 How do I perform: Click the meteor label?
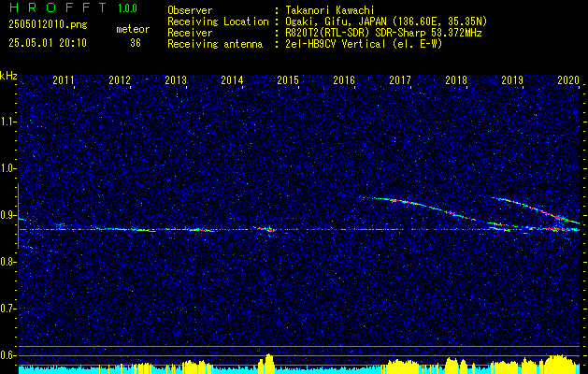click(x=133, y=29)
